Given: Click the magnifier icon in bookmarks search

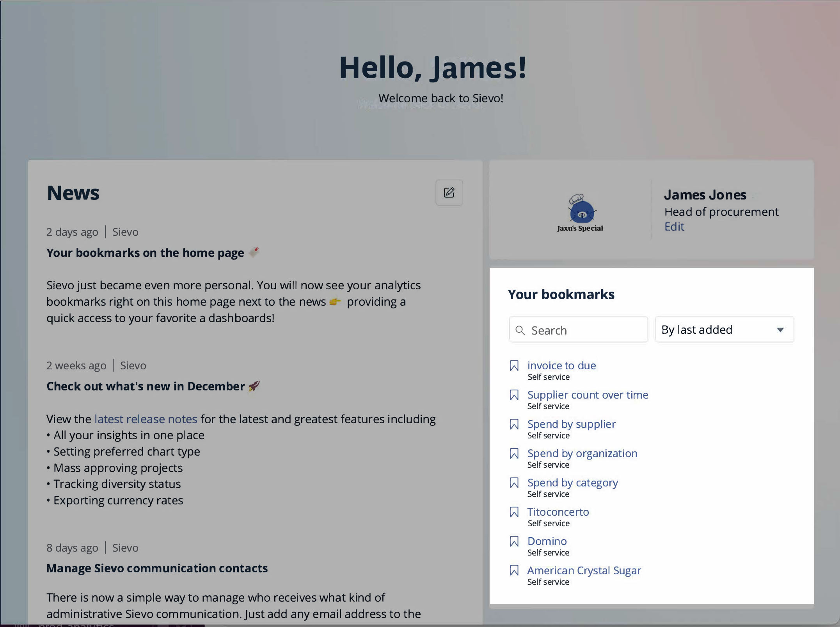Looking at the screenshot, I should (x=520, y=330).
